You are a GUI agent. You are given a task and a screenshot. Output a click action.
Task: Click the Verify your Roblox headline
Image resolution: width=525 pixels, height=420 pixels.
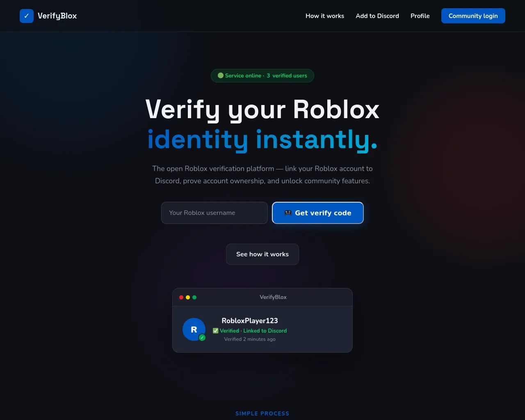tap(262, 110)
